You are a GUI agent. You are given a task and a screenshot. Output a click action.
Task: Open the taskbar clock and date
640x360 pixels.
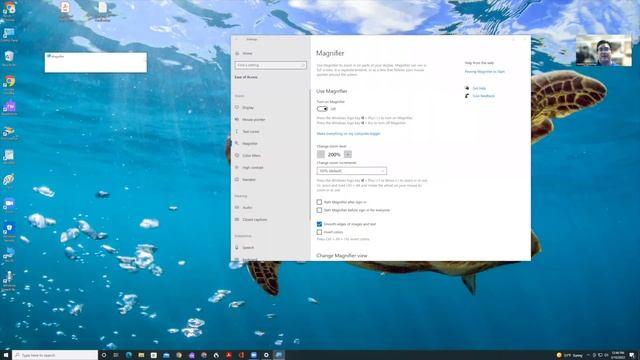[x=618, y=355]
